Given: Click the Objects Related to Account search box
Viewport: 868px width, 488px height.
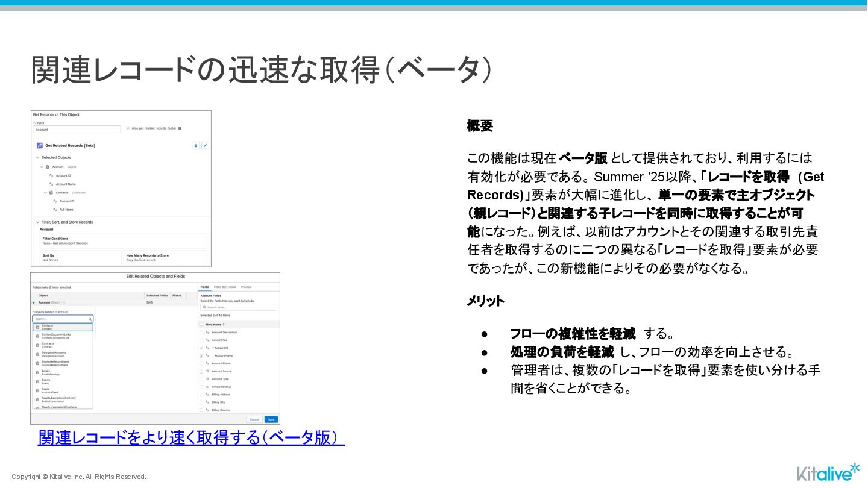Looking at the screenshot, I should pos(63,319).
